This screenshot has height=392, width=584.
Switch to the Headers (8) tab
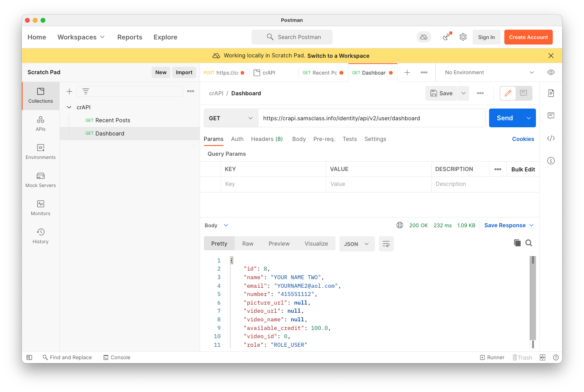click(x=266, y=139)
